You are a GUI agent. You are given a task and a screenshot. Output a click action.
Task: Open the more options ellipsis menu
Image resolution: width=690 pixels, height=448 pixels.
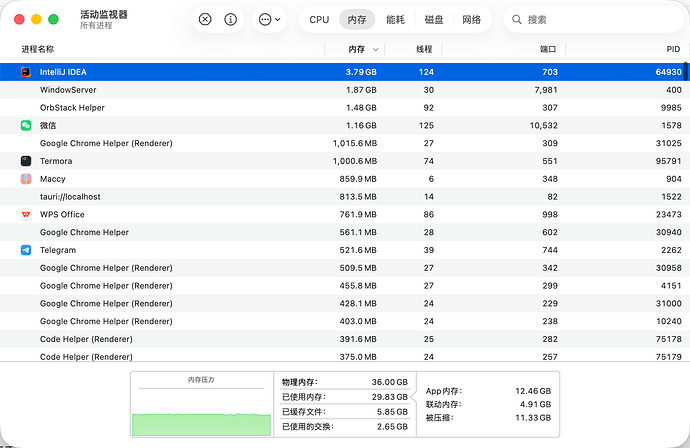(x=269, y=19)
